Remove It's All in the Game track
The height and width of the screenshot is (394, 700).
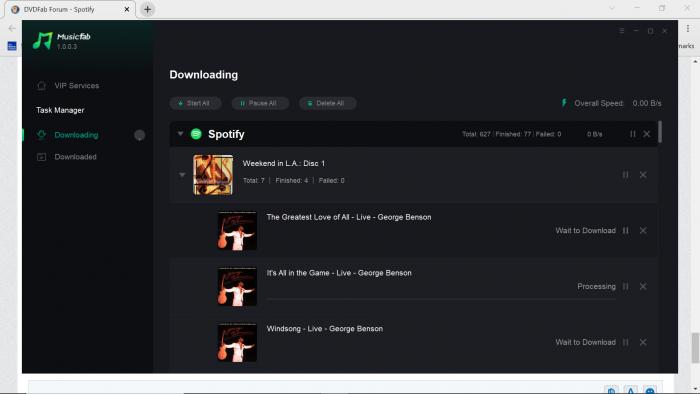(643, 286)
